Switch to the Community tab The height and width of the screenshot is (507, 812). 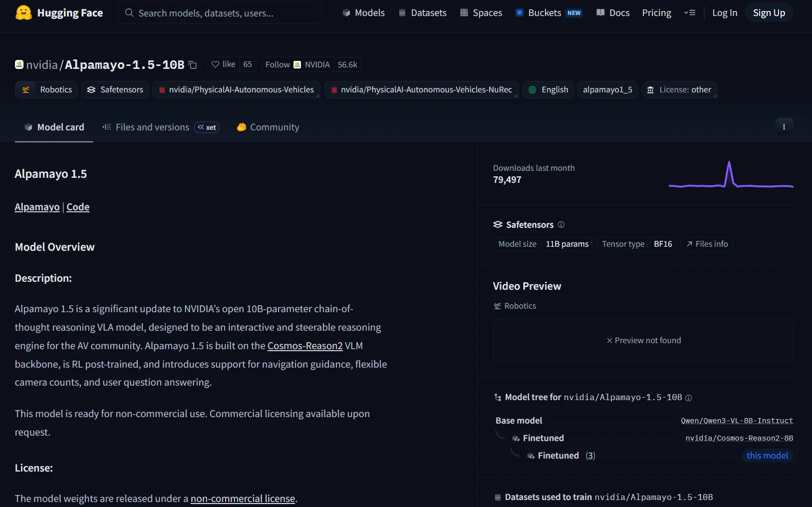pos(268,127)
